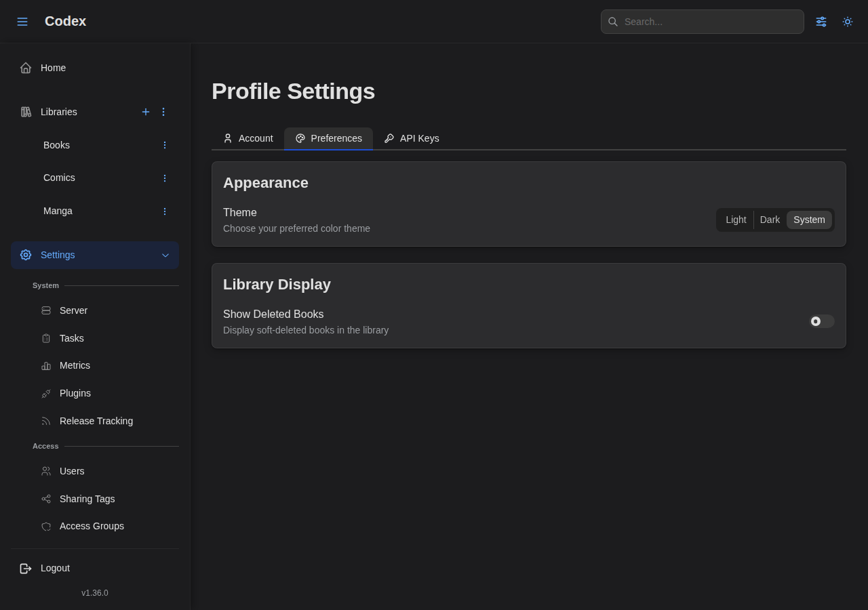Click 'Display soft-deleted books in the library' text
This screenshot has height=610, width=868.
pos(306,330)
